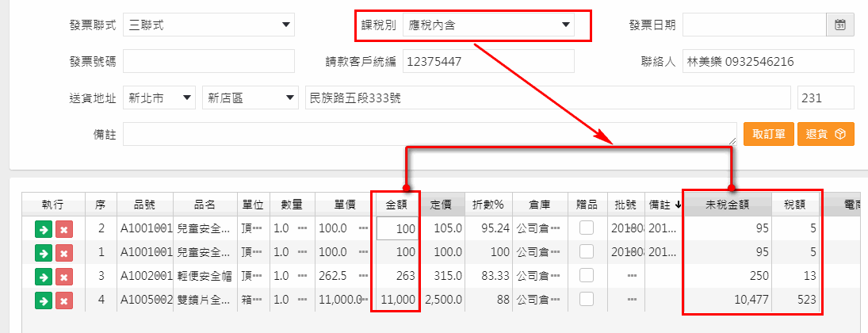
Task: Click the 數量 column header
Action: [x=293, y=205]
